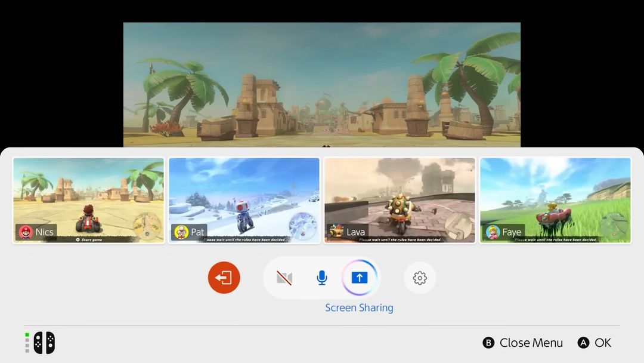Select the OK label

pyautogui.click(x=602, y=343)
